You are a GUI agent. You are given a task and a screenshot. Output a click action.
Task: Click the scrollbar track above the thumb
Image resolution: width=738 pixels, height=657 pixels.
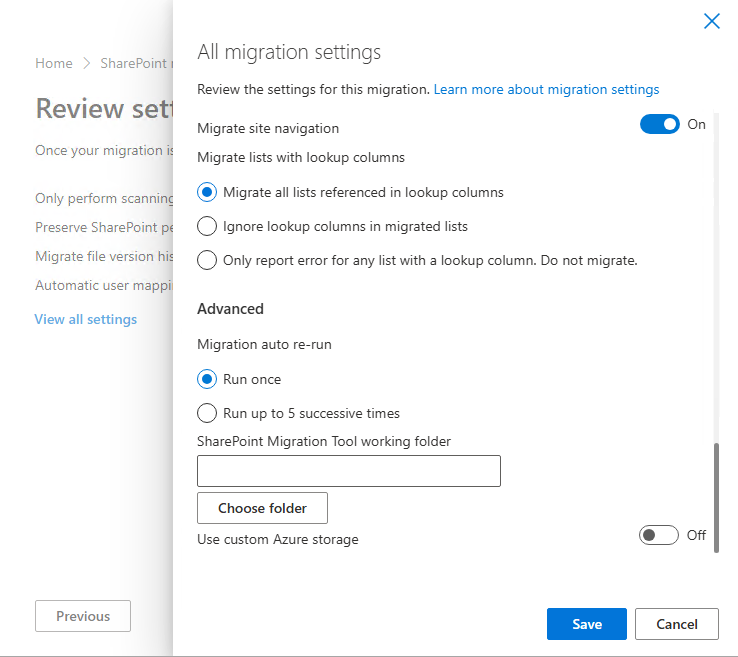click(714, 280)
